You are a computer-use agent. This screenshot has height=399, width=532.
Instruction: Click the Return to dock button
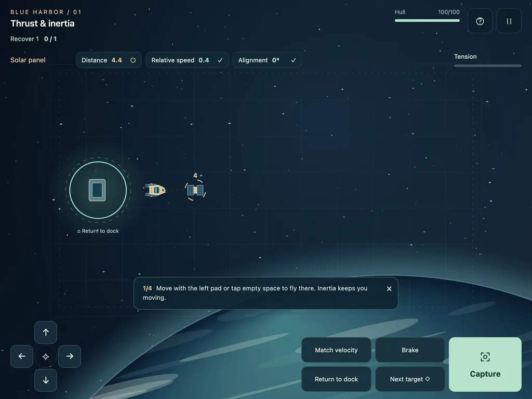[336, 379]
